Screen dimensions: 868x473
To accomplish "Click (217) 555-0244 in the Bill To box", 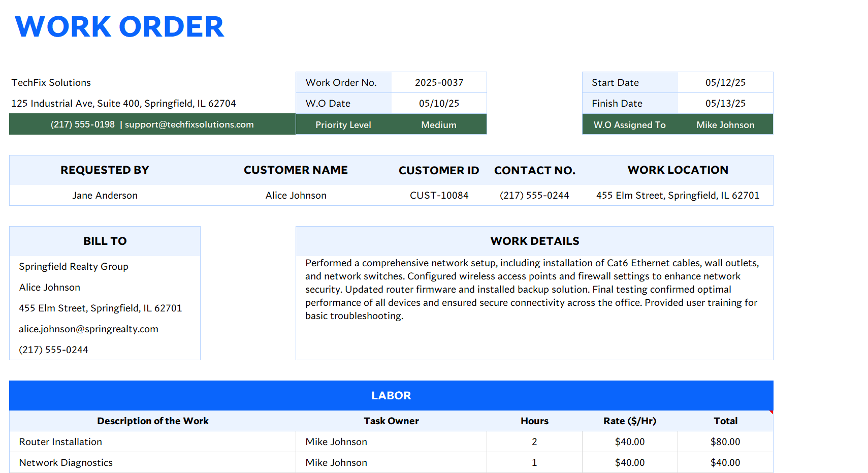I will (x=53, y=350).
